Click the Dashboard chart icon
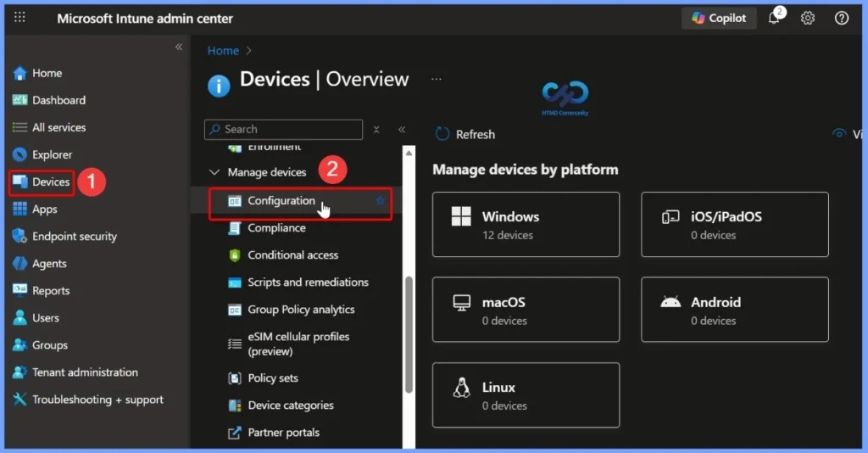This screenshot has height=453, width=868. coord(20,100)
